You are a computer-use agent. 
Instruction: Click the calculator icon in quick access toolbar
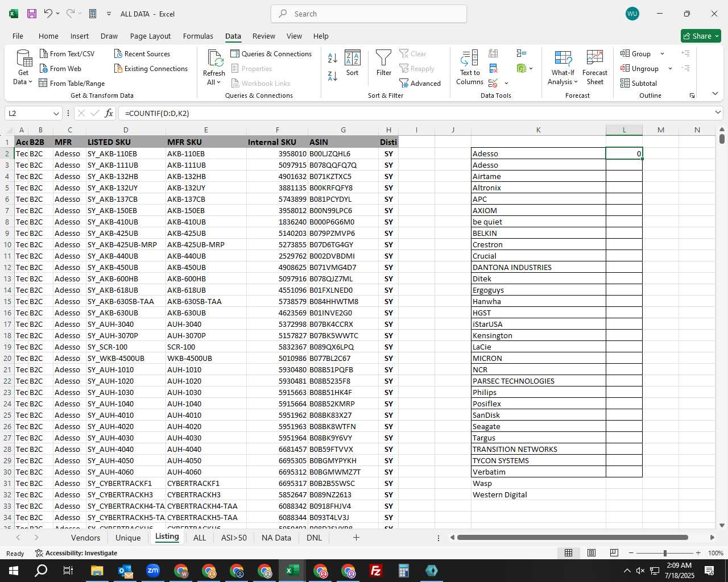(x=93, y=14)
